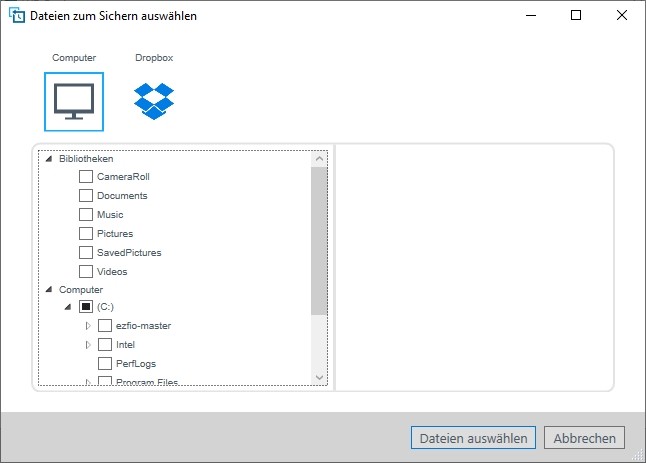Collapse the Bibliotheken tree node

coord(49,159)
